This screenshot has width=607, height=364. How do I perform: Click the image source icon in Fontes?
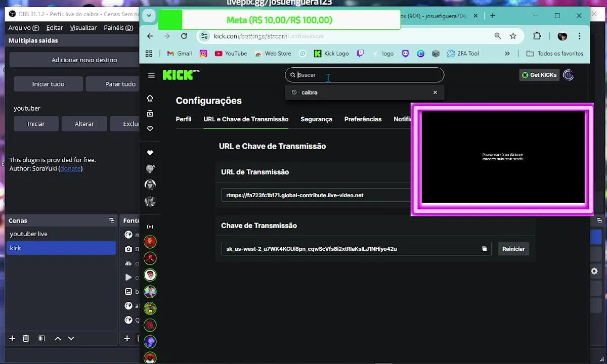(x=128, y=292)
